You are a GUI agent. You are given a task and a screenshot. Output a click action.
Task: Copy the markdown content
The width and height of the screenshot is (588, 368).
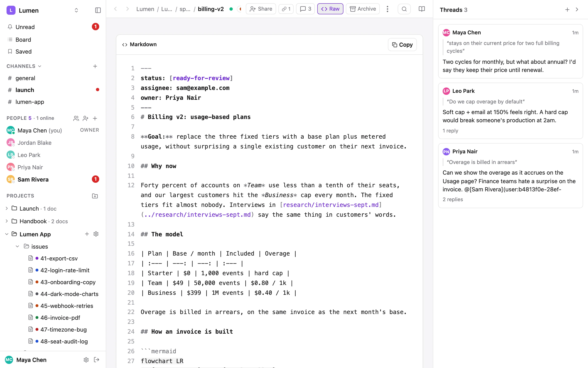(402, 45)
